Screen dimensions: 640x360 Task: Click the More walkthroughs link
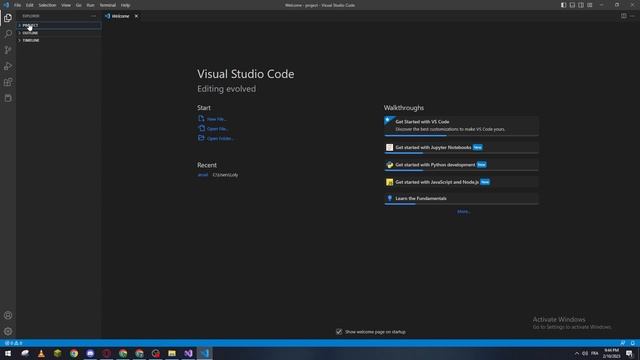464,211
